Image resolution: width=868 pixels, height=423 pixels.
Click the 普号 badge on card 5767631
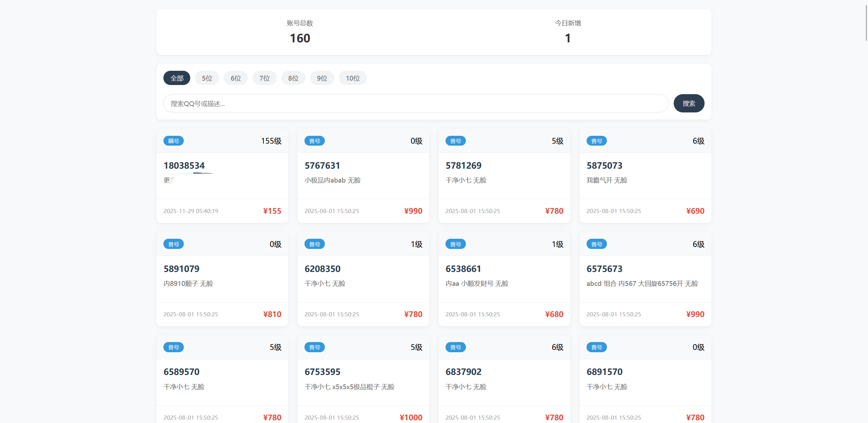(315, 141)
